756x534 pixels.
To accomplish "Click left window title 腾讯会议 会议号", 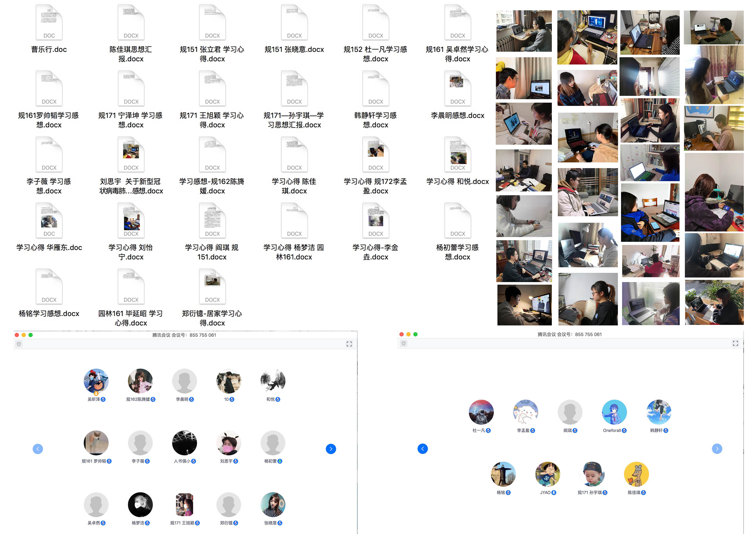I will (184, 335).
